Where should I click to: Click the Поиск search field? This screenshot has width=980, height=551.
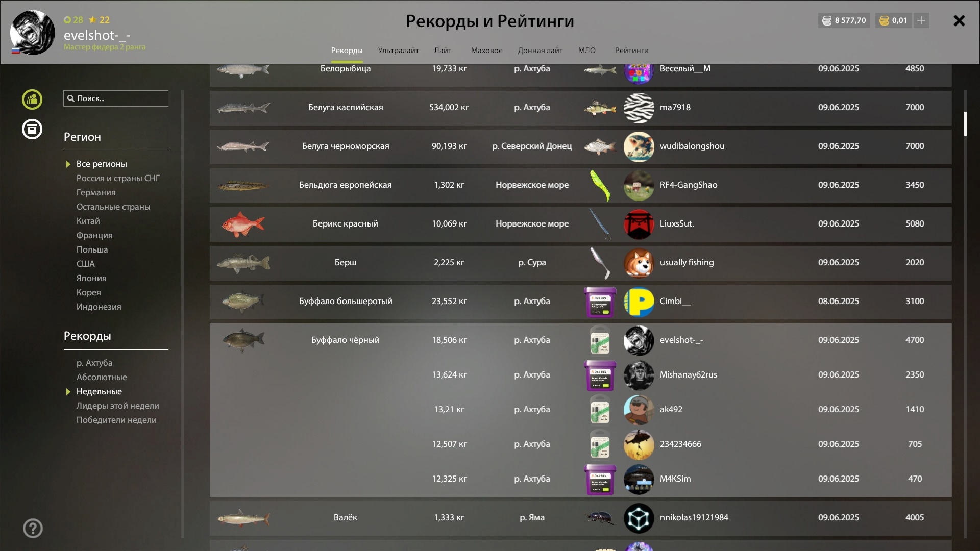[116, 98]
